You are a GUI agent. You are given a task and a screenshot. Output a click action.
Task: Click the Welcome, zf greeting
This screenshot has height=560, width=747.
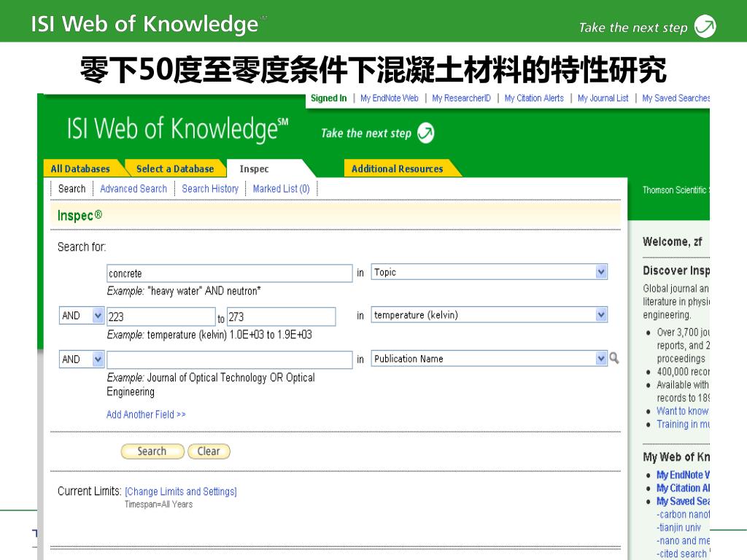pos(672,241)
